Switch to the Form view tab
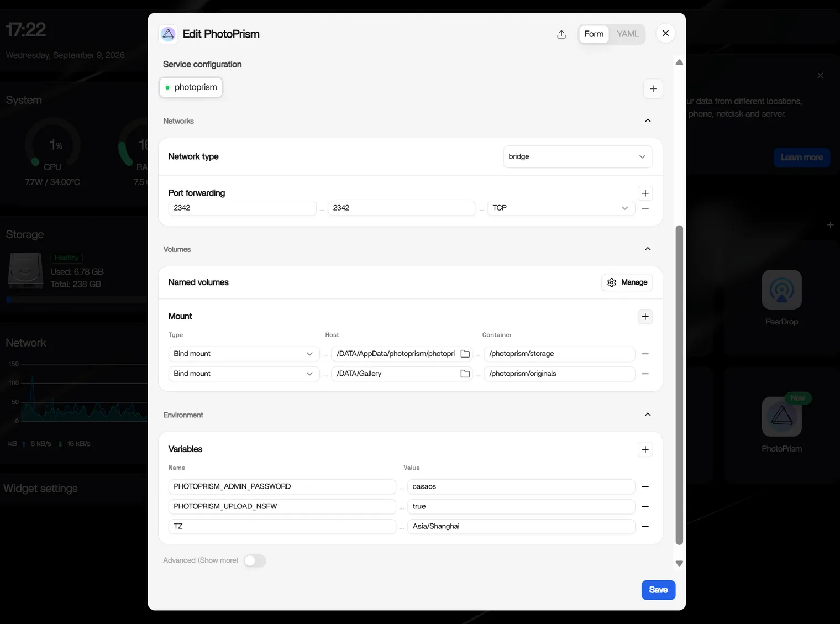The width and height of the screenshot is (840, 624). pos(594,34)
